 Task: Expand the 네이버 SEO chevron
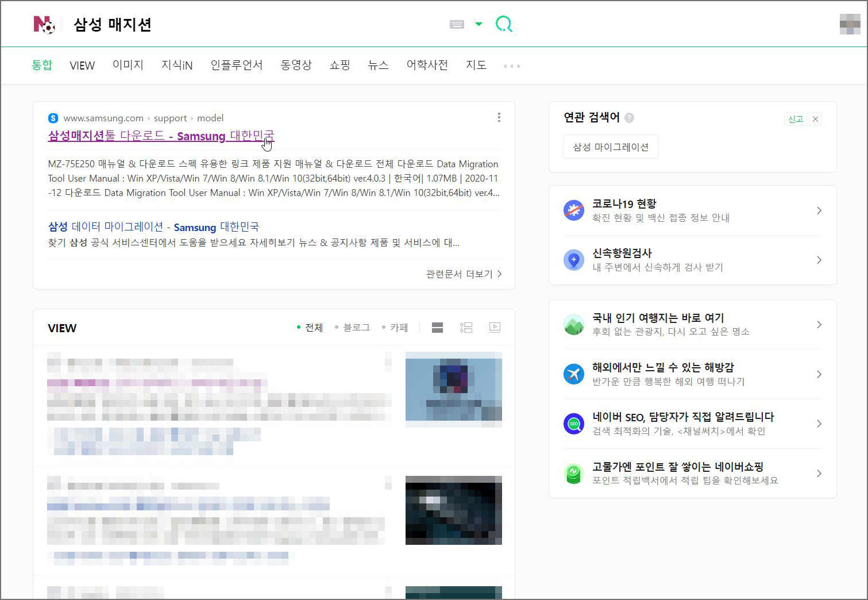coord(819,424)
